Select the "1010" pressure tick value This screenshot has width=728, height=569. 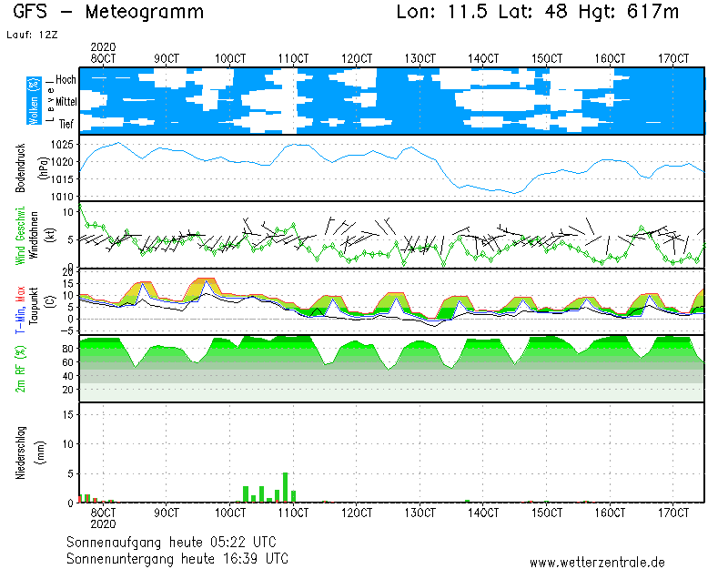point(62,197)
